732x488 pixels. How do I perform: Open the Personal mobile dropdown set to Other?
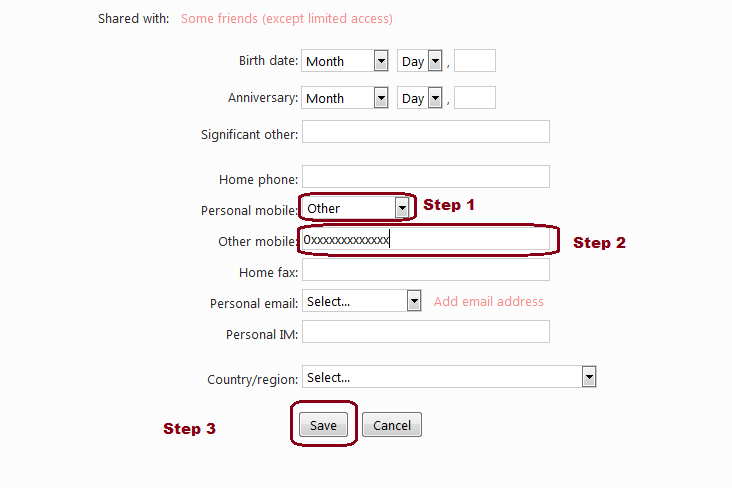[x=356, y=208]
